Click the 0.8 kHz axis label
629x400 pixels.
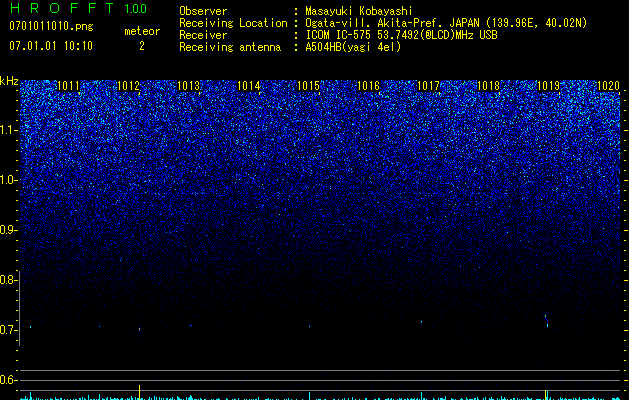pyautogui.click(x=8, y=280)
